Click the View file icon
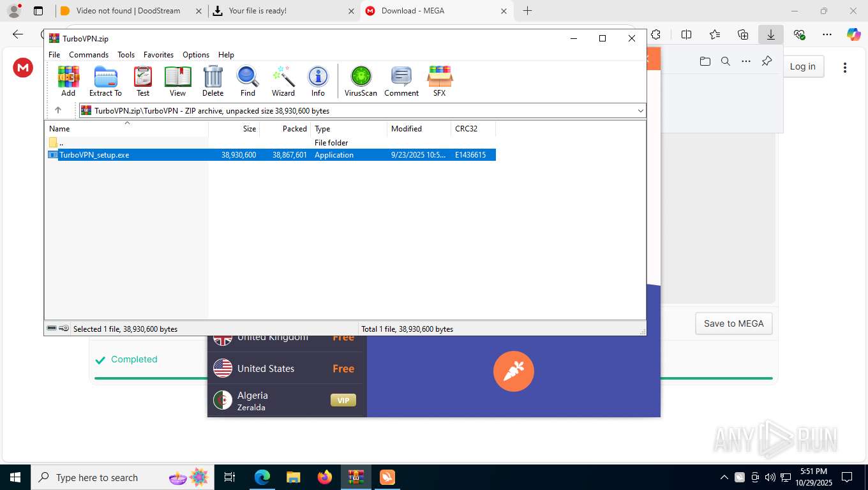The image size is (868, 490). [x=177, y=81]
